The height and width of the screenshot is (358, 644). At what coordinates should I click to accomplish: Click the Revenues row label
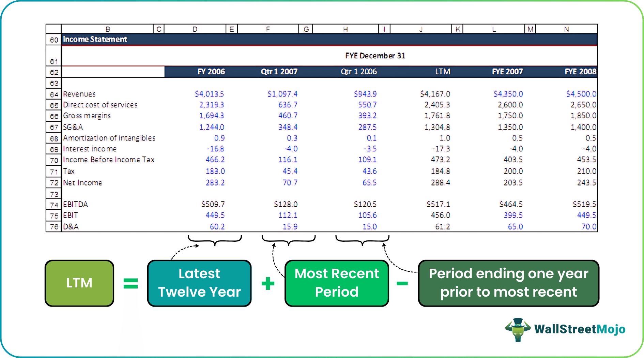click(x=79, y=94)
